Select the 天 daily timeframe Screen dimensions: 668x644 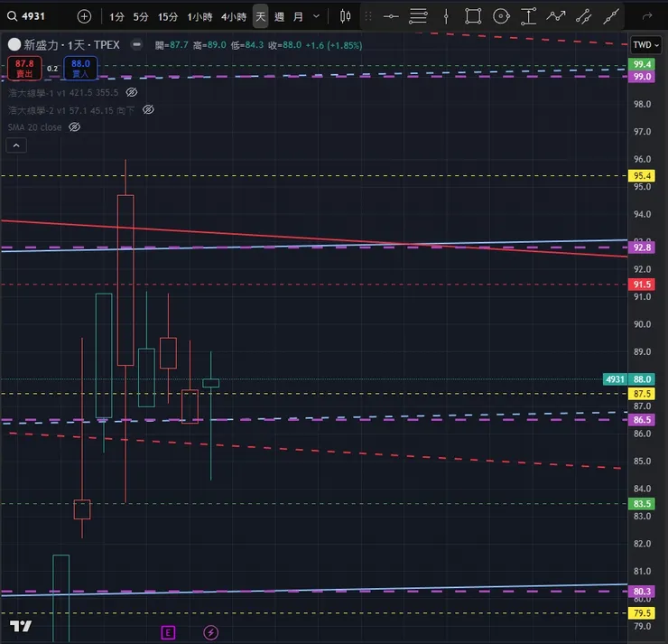click(x=260, y=16)
